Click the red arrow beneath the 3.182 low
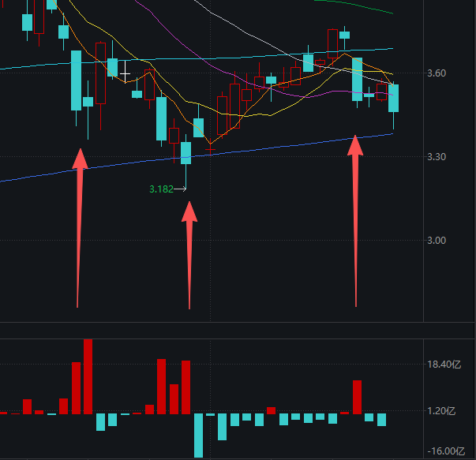This screenshot has height=460, width=476. 189,255
